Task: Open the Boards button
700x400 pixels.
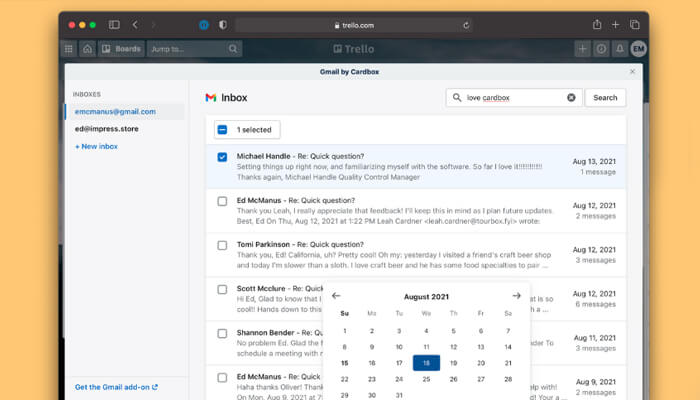Action: [121, 49]
